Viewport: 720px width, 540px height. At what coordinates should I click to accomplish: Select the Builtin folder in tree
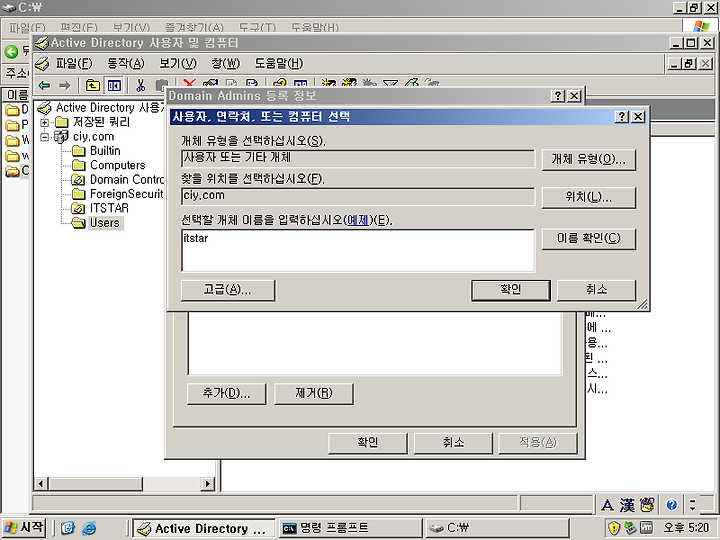coord(105,151)
